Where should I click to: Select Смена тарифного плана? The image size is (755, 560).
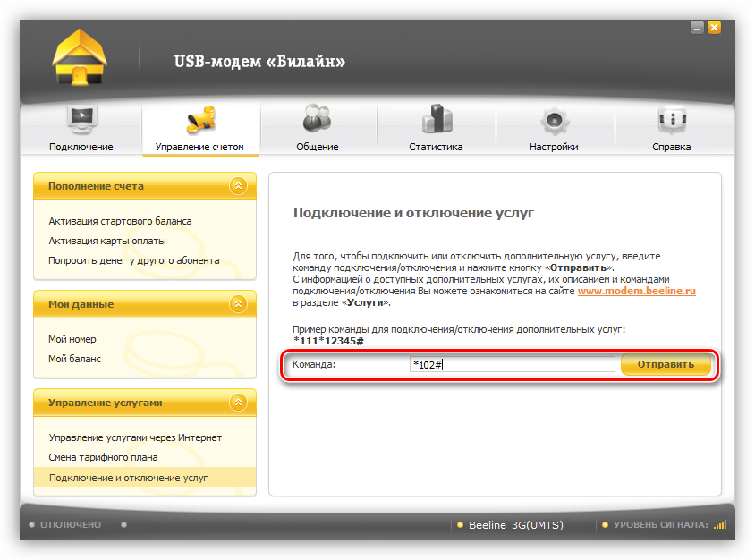point(103,457)
